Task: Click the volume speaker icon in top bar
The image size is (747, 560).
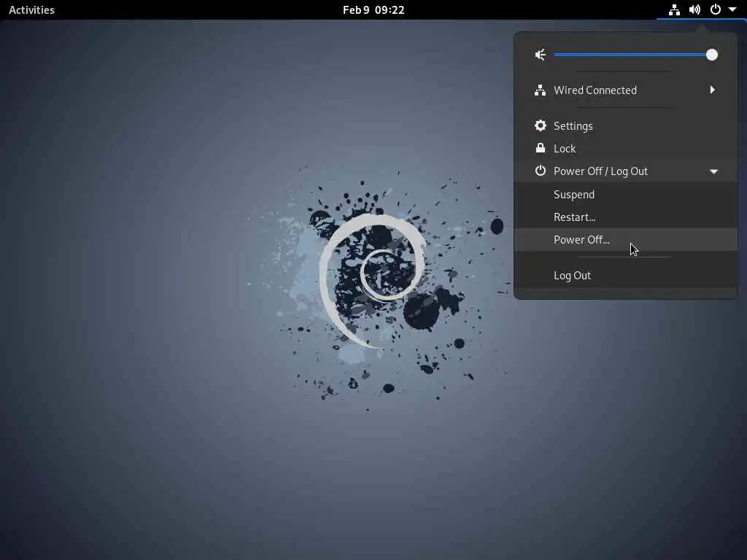Action: tap(694, 9)
